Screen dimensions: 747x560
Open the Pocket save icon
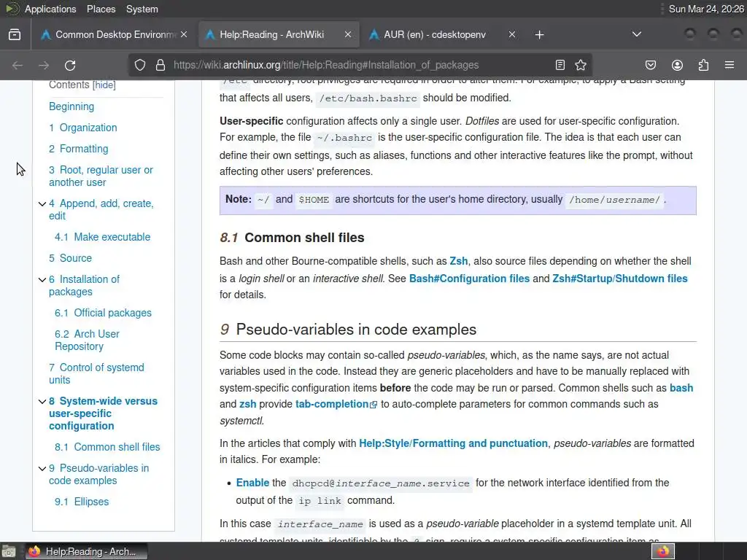(x=651, y=65)
